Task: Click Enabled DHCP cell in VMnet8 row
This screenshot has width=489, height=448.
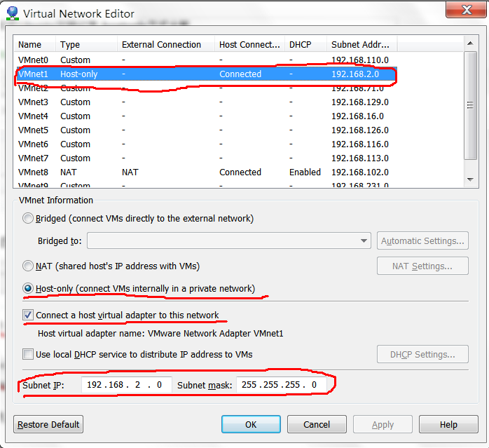Action: coord(305,172)
